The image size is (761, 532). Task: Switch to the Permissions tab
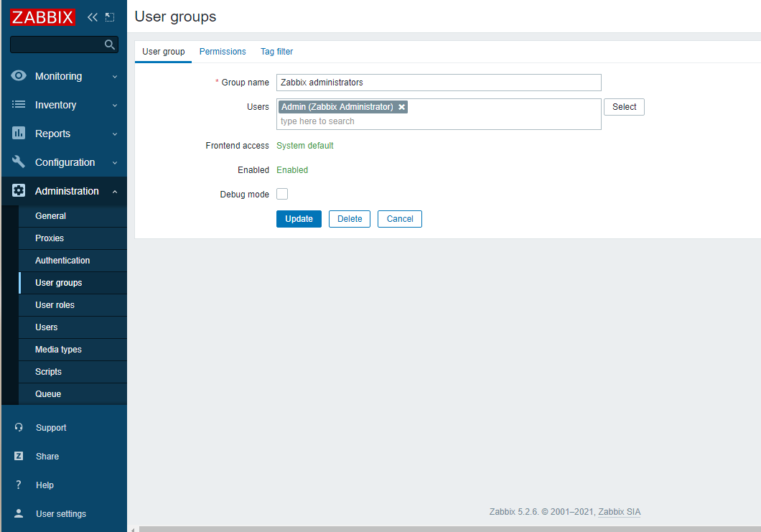[x=223, y=52]
